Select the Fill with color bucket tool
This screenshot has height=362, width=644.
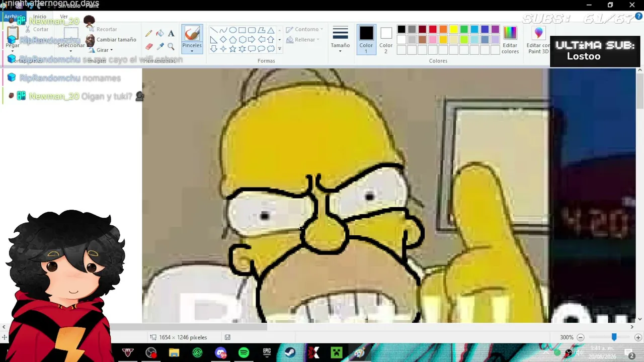coord(160,33)
